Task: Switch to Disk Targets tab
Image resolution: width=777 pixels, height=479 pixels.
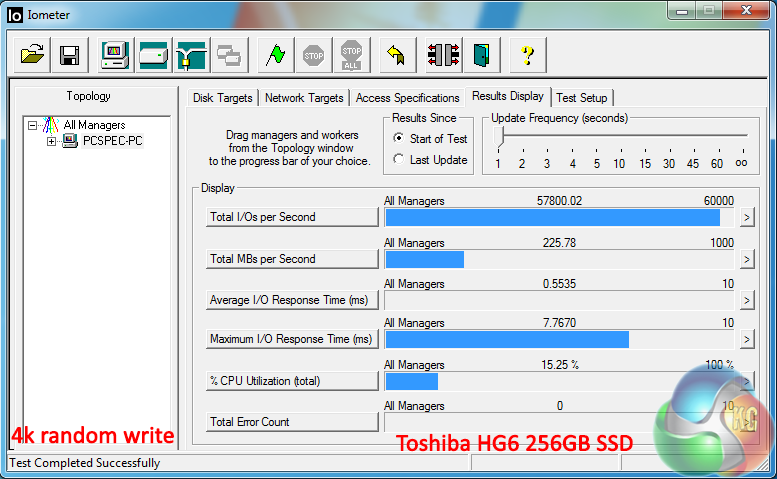Action: pos(222,98)
